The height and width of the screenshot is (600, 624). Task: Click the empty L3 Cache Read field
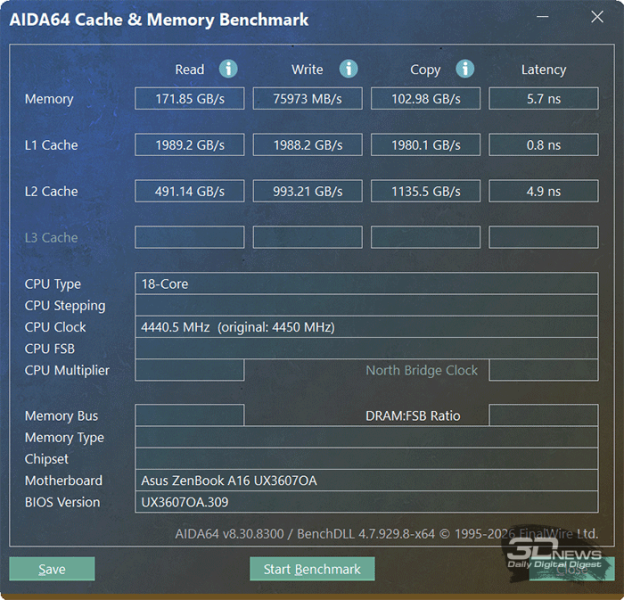tap(190, 237)
